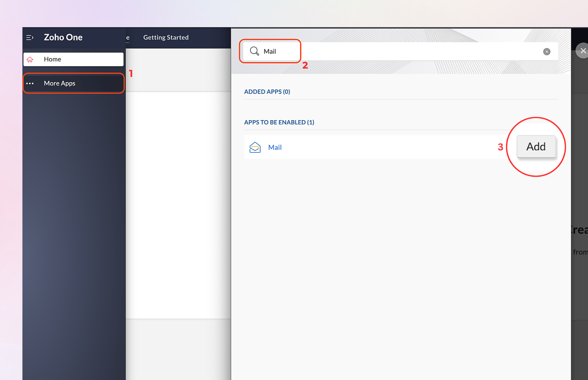The width and height of the screenshot is (588, 380).
Task: Click the APPS TO BE ENABLED (1) heading
Action: pos(279,122)
